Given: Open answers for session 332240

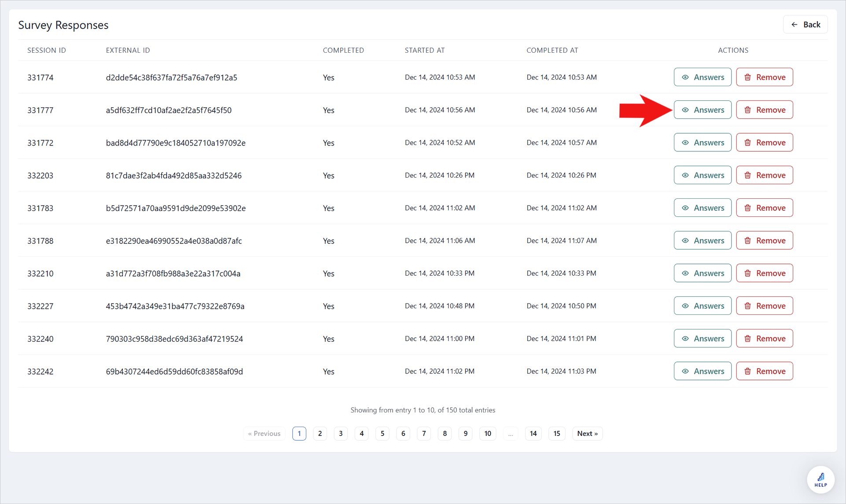Looking at the screenshot, I should [x=703, y=339].
